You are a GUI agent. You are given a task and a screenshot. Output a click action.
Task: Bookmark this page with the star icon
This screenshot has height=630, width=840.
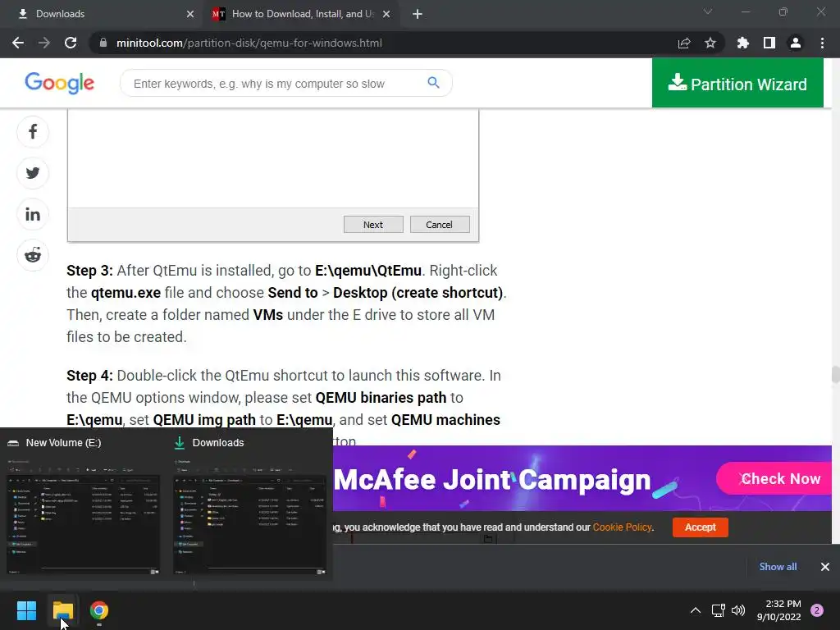pos(710,43)
